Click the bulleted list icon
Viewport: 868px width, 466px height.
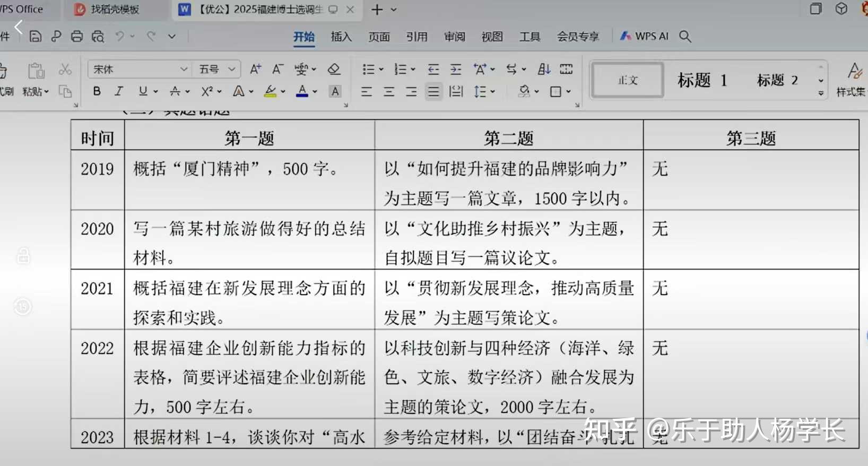coord(368,70)
